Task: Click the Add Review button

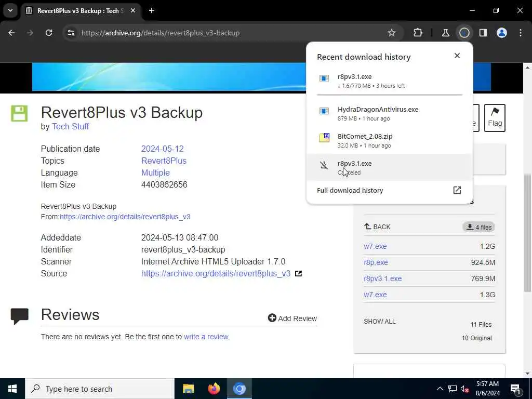Action: coord(292,318)
